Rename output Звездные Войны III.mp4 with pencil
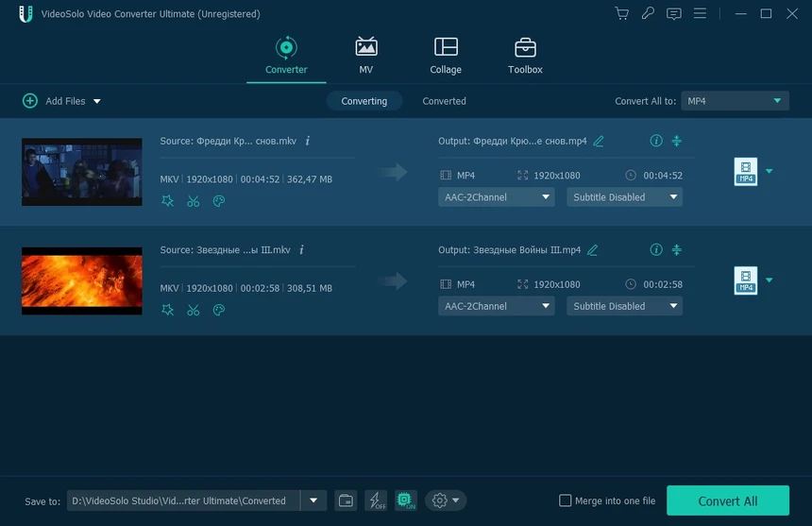 (592, 250)
